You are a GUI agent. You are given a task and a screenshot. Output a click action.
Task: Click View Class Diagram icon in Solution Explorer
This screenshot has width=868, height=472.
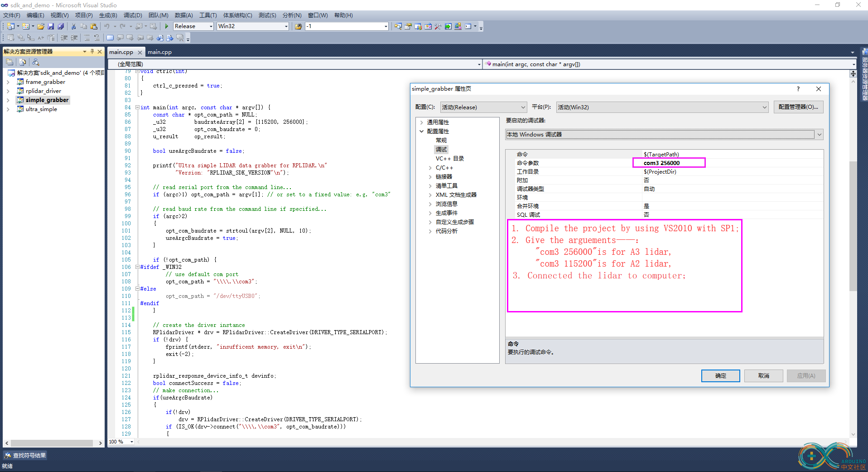[36, 62]
